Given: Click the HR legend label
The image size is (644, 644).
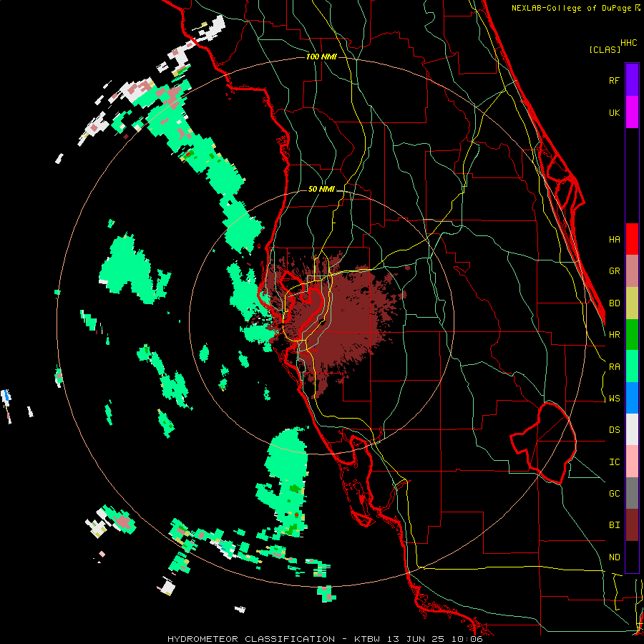Looking at the screenshot, I should tap(615, 335).
